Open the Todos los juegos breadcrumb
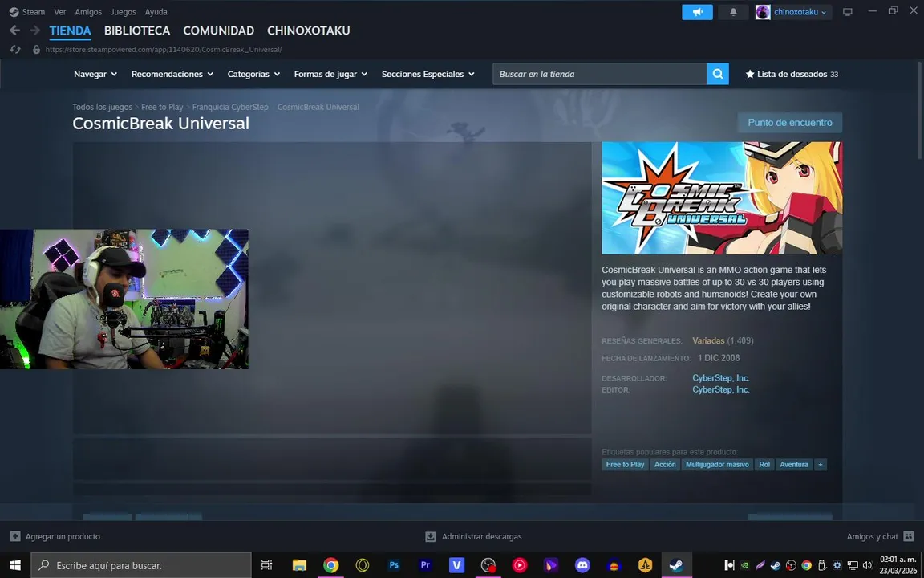This screenshot has height=578, width=924. [102, 107]
